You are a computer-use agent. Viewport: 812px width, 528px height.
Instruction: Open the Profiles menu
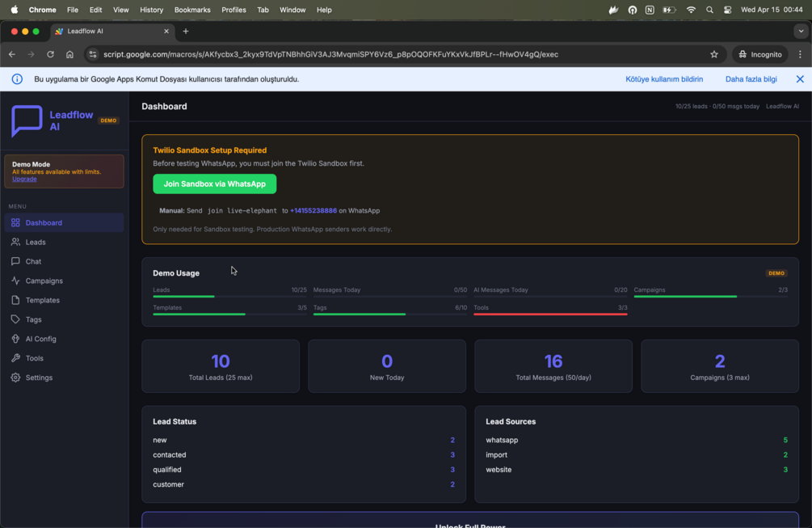(x=234, y=10)
